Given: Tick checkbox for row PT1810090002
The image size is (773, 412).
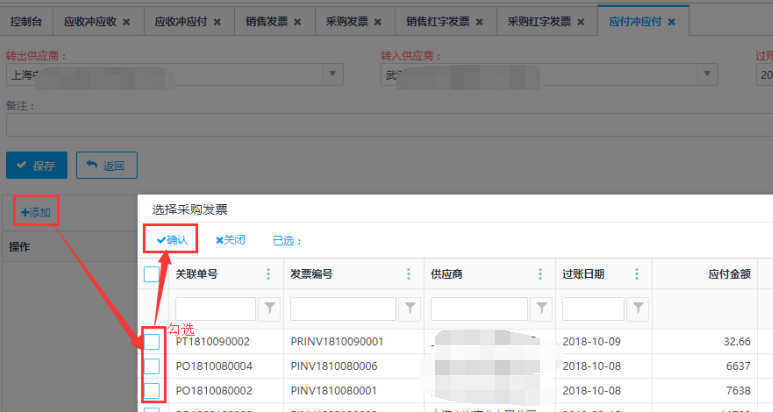Looking at the screenshot, I should 152,342.
